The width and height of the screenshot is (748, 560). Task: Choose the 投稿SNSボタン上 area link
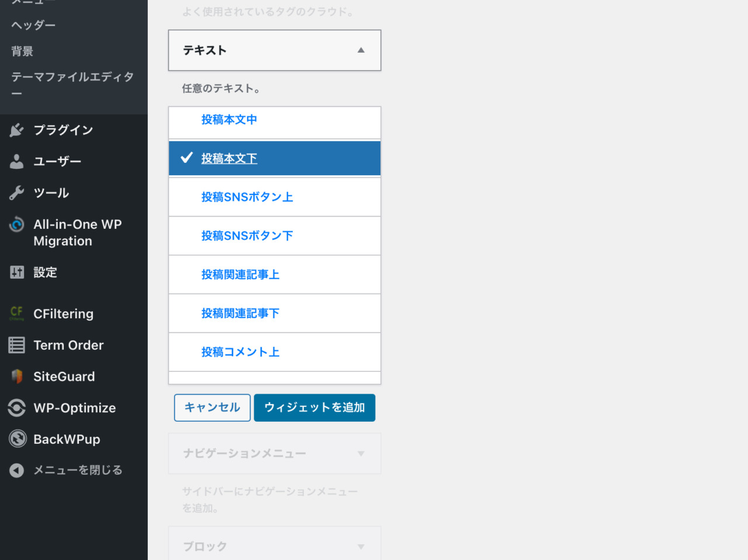pos(247,197)
